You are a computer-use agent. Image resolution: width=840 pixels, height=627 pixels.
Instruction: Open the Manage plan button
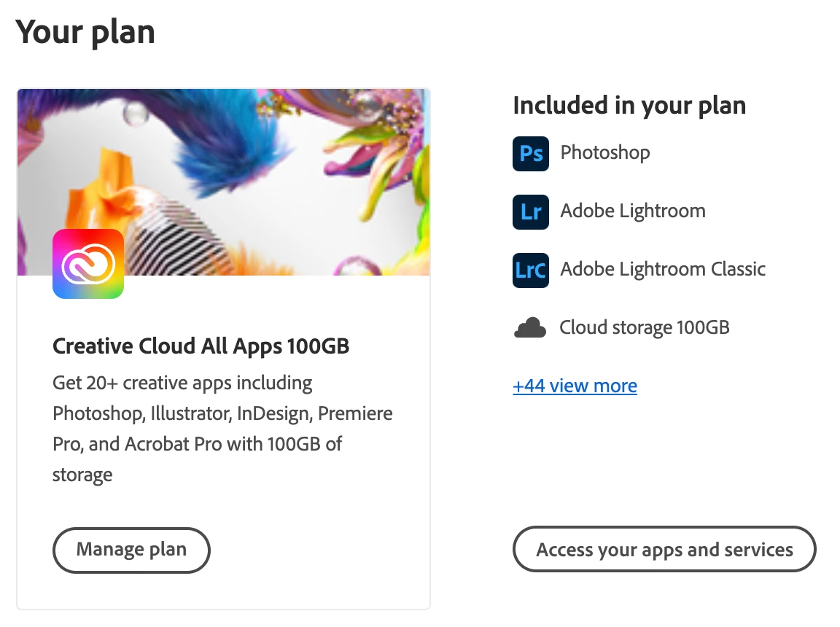pyautogui.click(x=131, y=550)
